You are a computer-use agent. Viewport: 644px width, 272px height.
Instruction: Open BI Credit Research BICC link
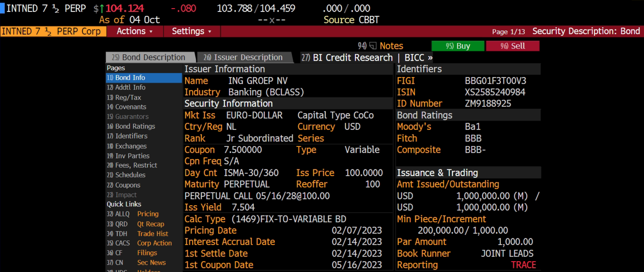pos(367,58)
